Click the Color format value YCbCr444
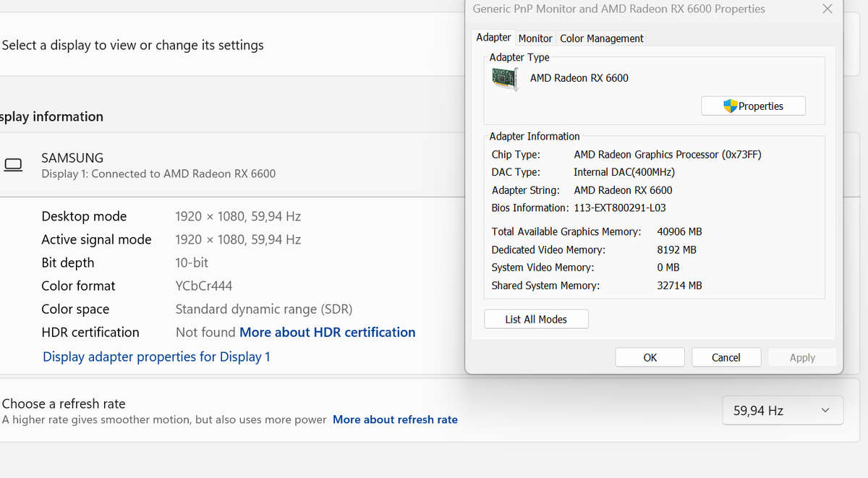Viewport: 868px width, 478px height. [204, 286]
